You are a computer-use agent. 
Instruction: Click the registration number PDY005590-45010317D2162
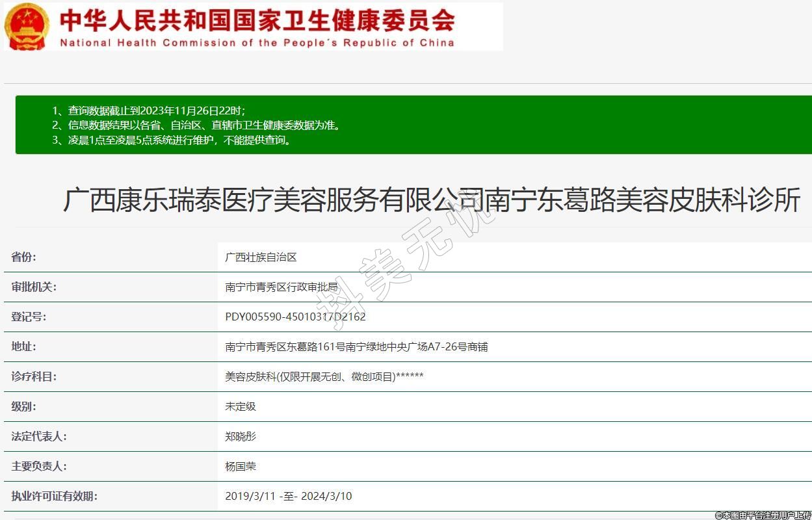295,317
